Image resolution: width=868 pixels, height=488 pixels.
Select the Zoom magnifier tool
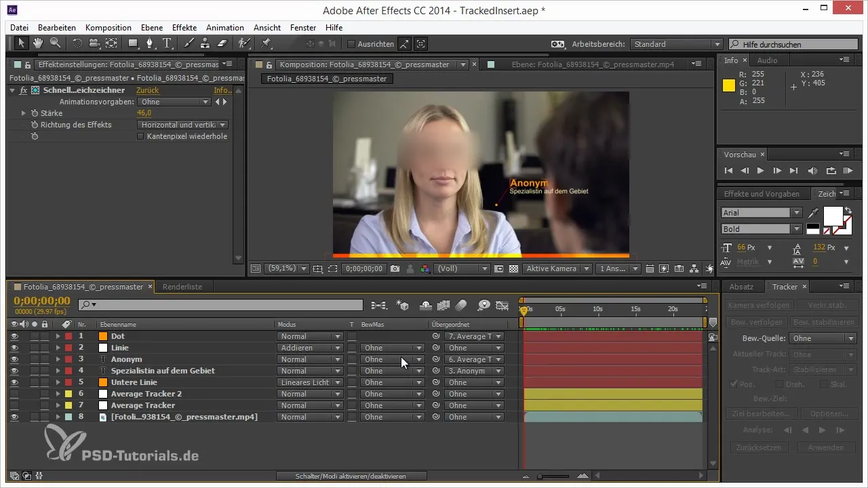[x=54, y=43]
